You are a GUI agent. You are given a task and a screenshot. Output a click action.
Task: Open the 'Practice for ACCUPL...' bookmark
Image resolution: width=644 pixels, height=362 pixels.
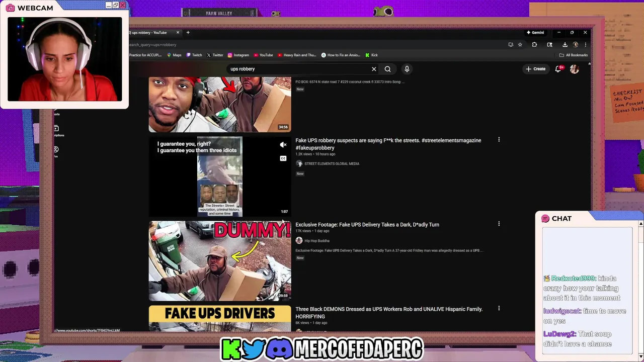point(145,55)
